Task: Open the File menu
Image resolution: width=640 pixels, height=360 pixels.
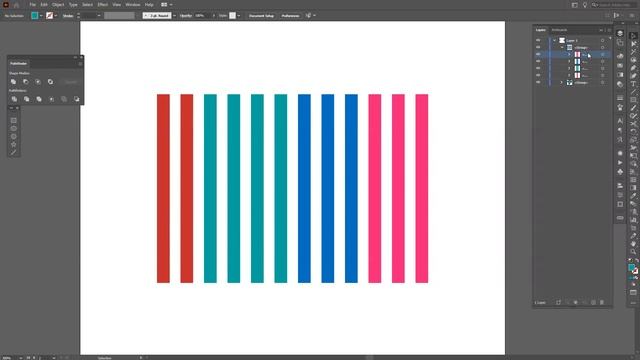Action: pos(33,4)
